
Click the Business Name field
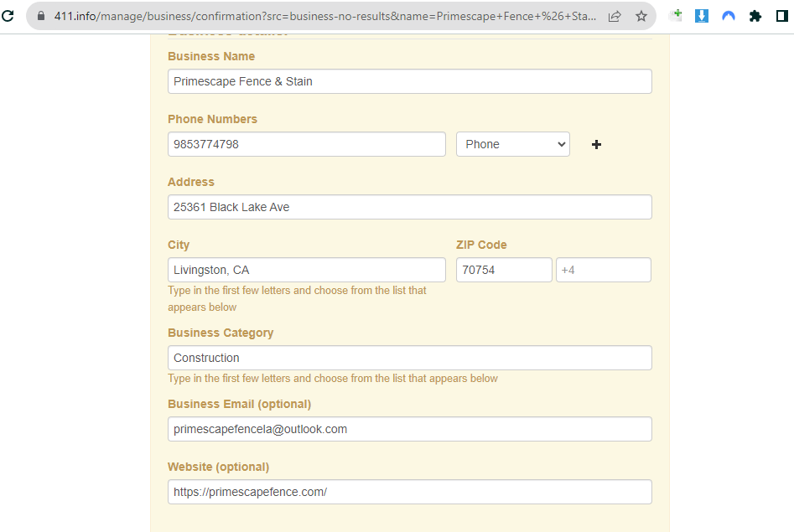pos(409,81)
